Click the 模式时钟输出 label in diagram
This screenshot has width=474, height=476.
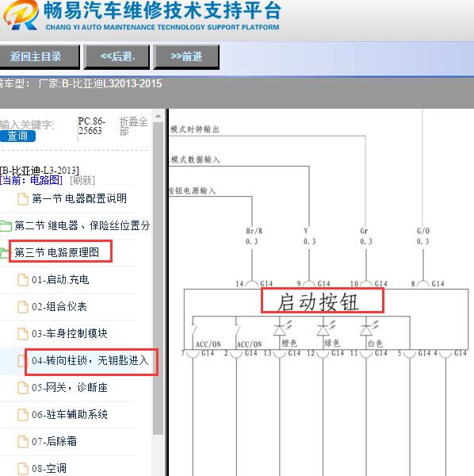(x=194, y=129)
